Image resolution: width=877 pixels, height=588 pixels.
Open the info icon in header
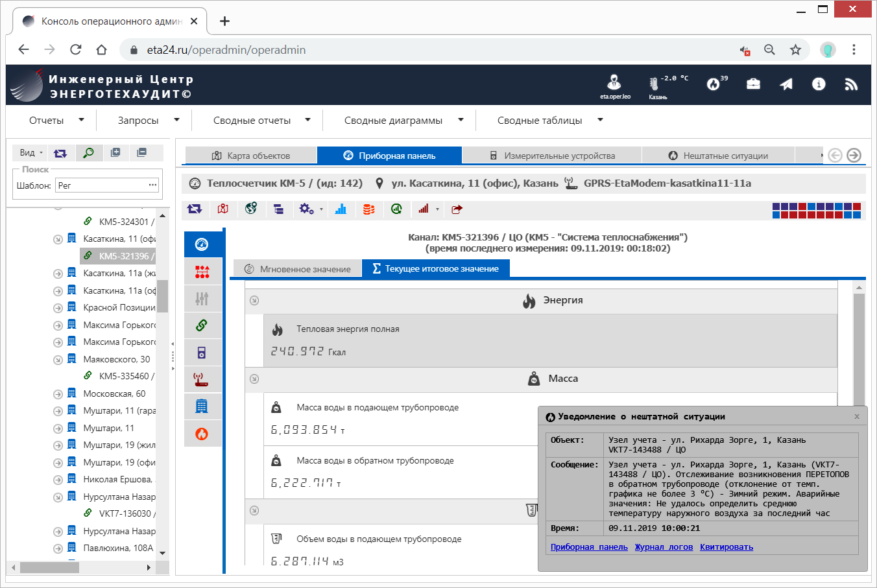click(x=819, y=84)
